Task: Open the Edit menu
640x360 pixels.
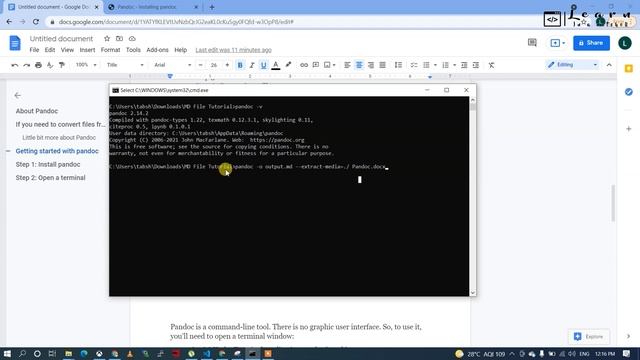Action: click(x=50, y=50)
